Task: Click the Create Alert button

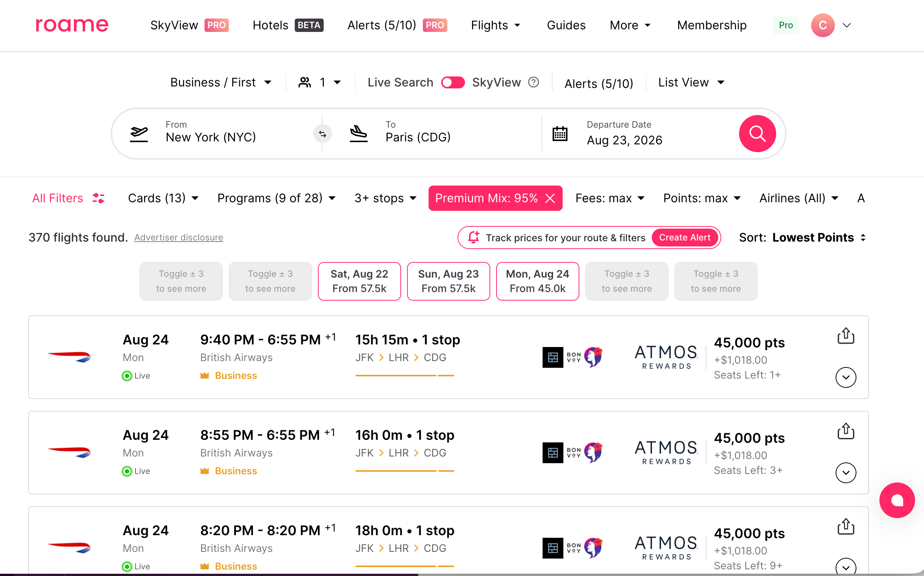Action: coord(684,237)
